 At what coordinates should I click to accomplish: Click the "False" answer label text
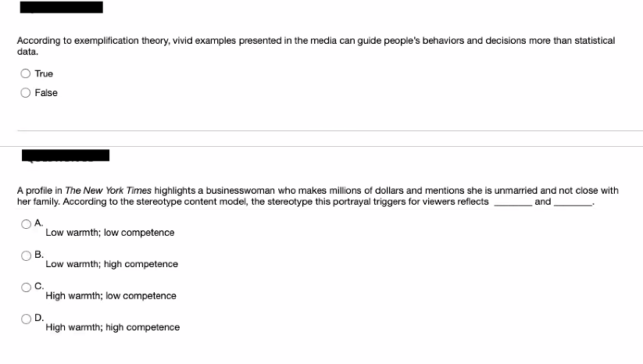(x=46, y=93)
